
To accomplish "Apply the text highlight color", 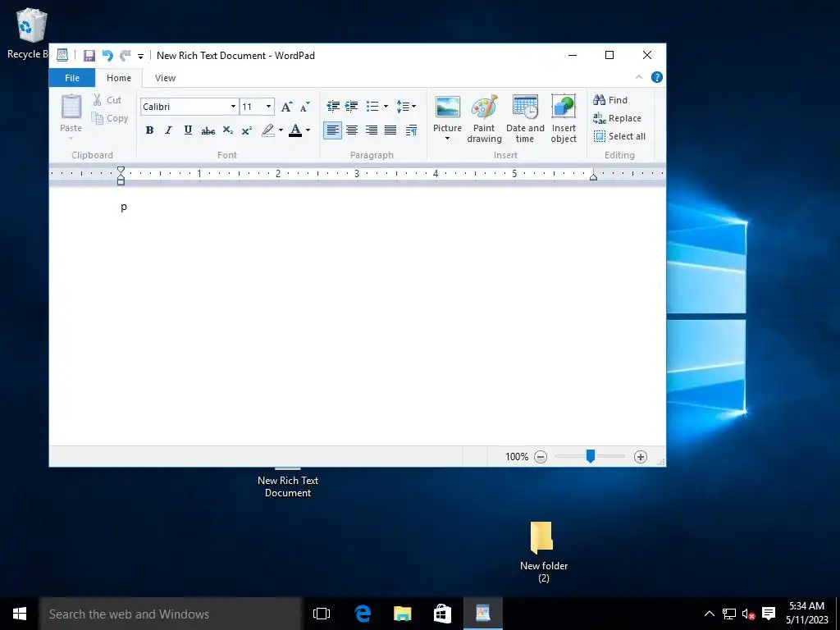I will [268, 130].
